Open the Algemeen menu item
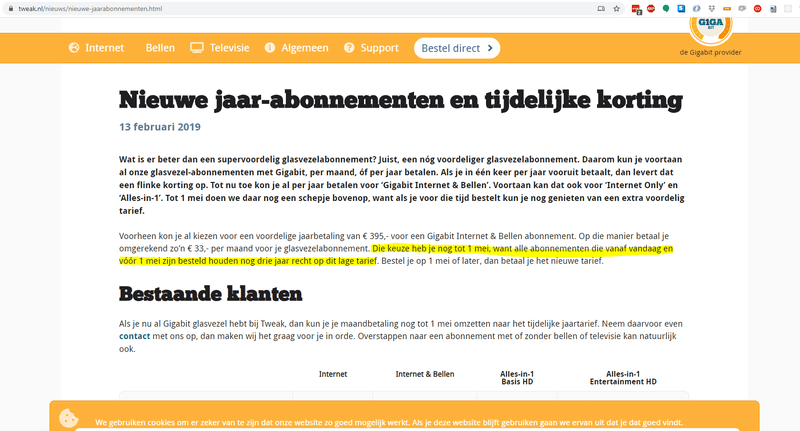 [x=305, y=48]
